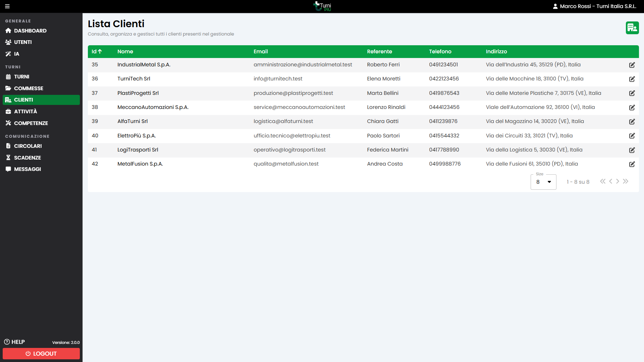Go to the previous page arrow
644x362 pixels.
610,181
